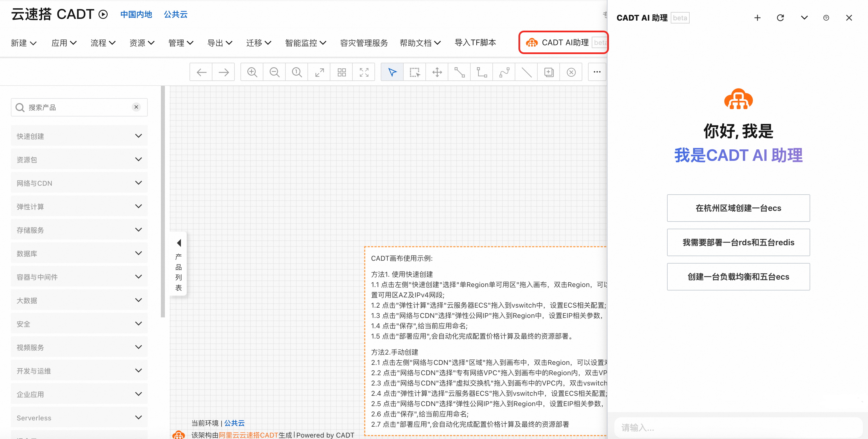Open the 智能监控 menu
Viewport: 868px width, 439px height.
306,43
